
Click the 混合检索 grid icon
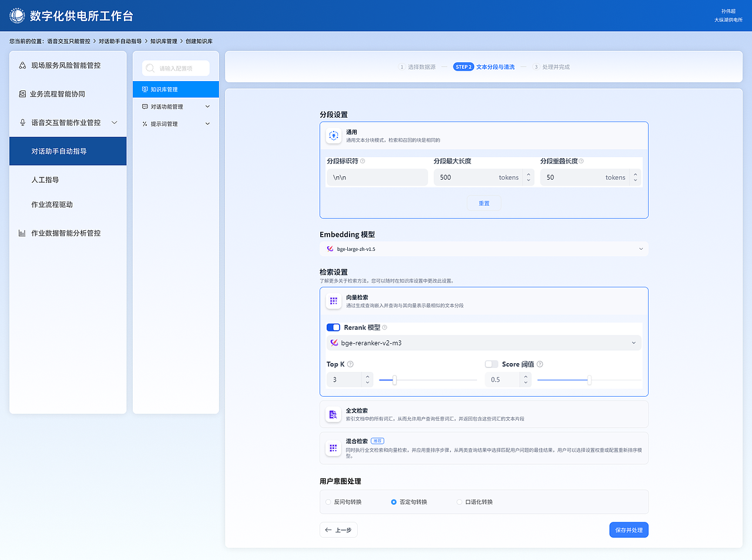[334, 448]
